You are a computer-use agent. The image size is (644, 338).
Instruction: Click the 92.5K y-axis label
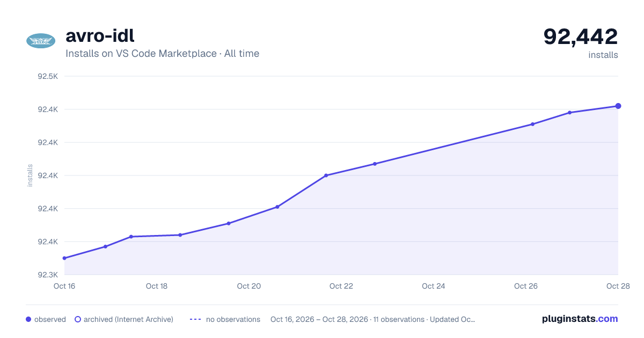click(x=48, y=76)
